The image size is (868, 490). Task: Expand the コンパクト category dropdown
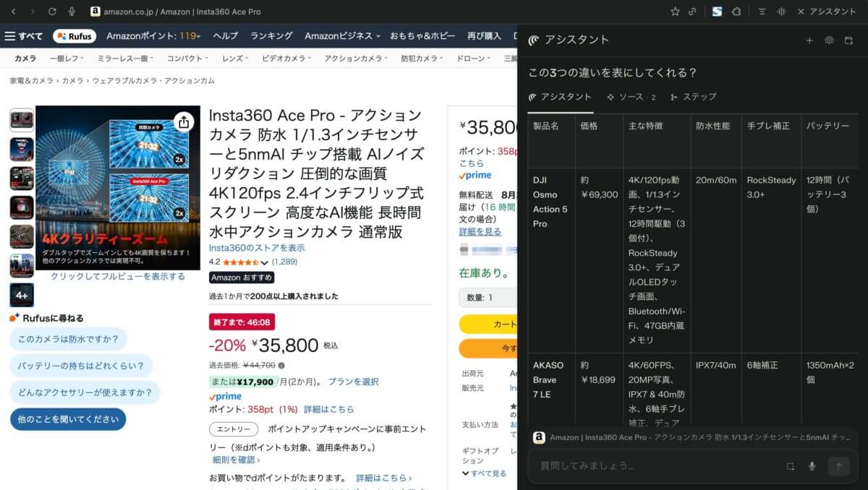[188, 59]
